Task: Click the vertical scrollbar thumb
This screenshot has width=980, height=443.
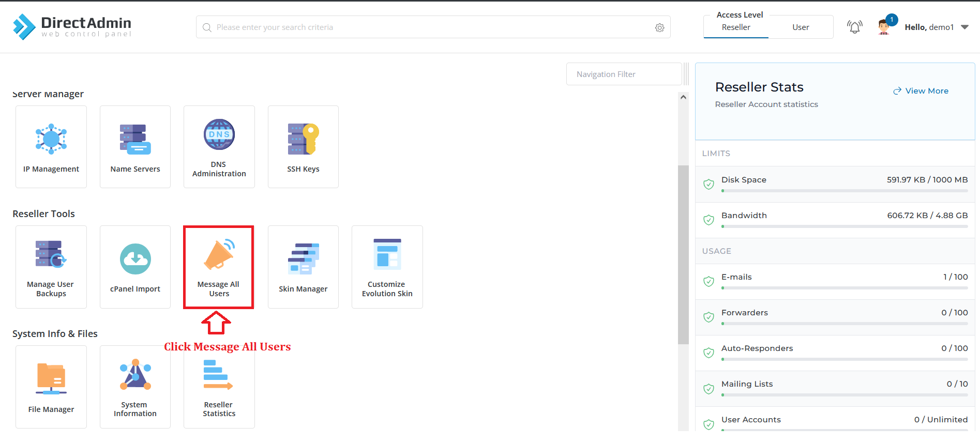Action: pos(683,254)
